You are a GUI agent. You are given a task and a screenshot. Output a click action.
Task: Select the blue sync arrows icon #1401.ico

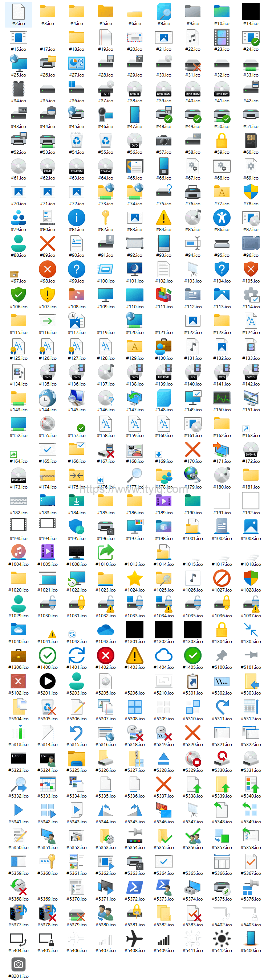pos(77,655)
